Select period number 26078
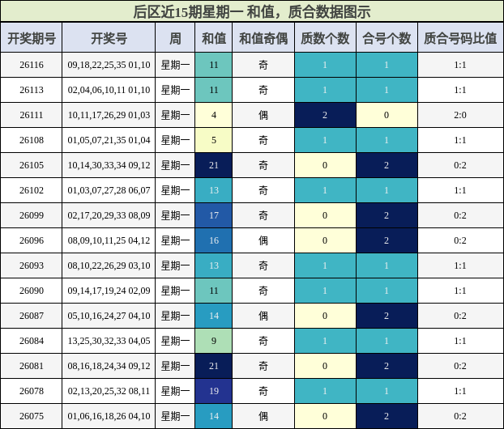Screen dimensions: 504x429 click(32, 391)
